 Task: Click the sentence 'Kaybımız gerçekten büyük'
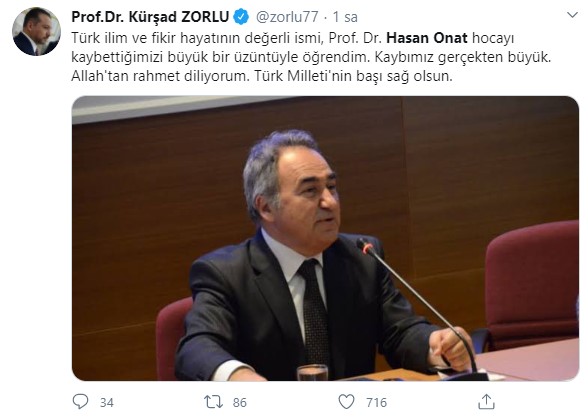pos(463,57)
